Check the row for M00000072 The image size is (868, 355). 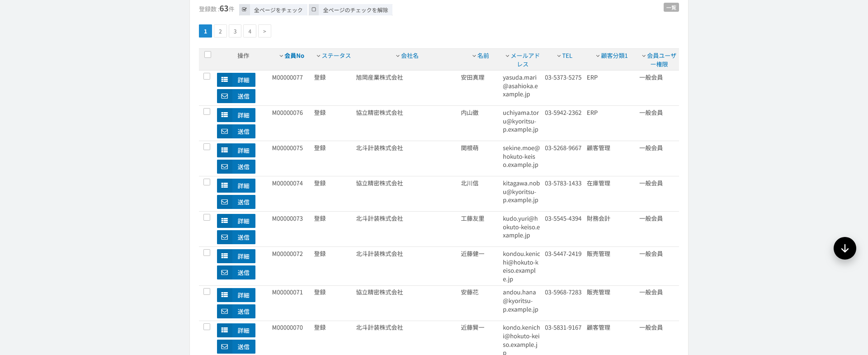(x=207, y=253)
